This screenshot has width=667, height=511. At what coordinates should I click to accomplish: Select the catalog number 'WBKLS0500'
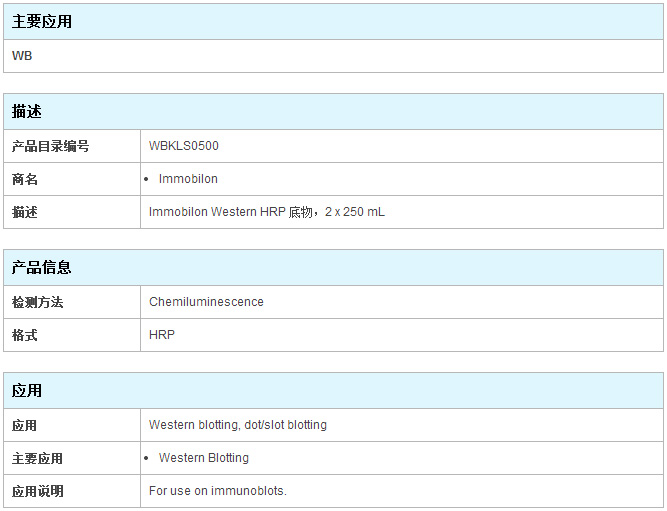point(183,146)
